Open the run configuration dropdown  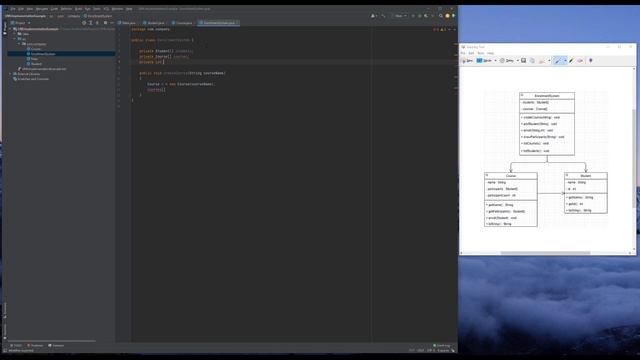coord(399,16)
